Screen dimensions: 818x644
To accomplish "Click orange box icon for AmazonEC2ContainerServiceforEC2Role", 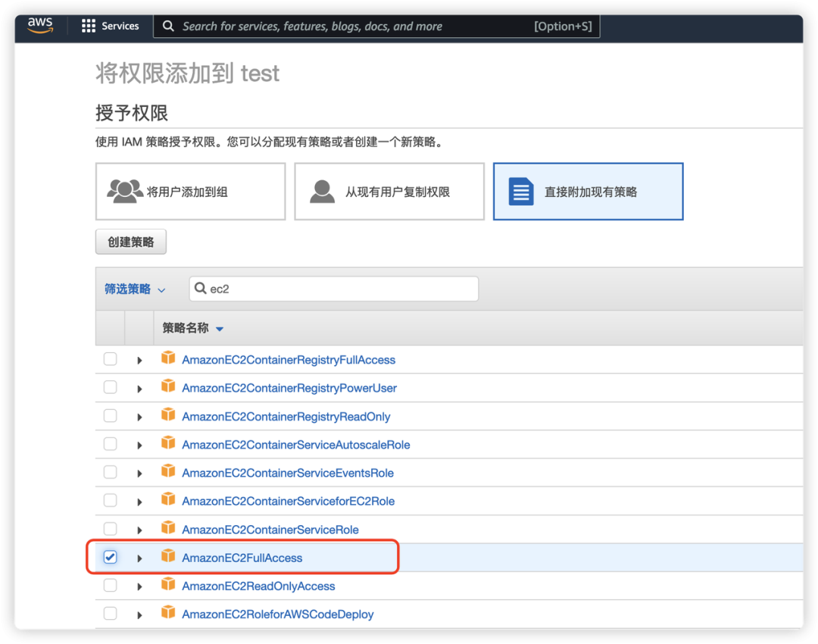I will (168, 499).
